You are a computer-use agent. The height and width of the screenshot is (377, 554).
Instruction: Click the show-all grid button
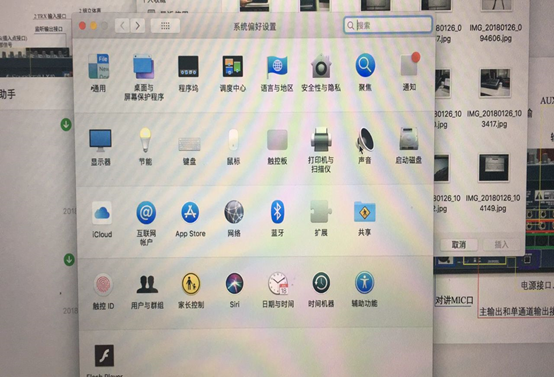tap(165, 25)
